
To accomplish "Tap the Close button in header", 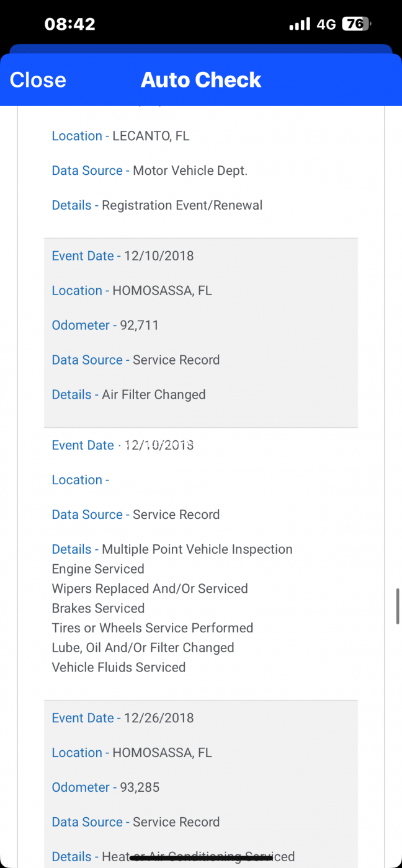I will 38,80.
